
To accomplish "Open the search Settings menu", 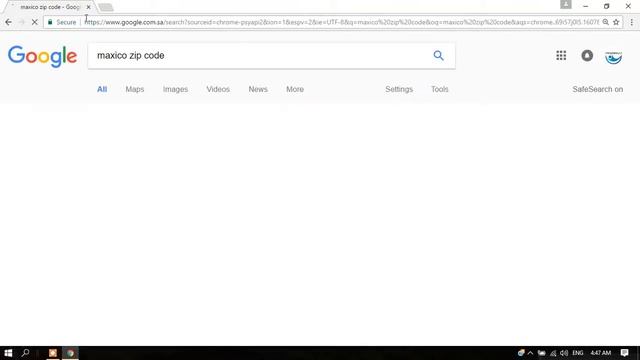I will pyautogui.click(x=399, y=89).
